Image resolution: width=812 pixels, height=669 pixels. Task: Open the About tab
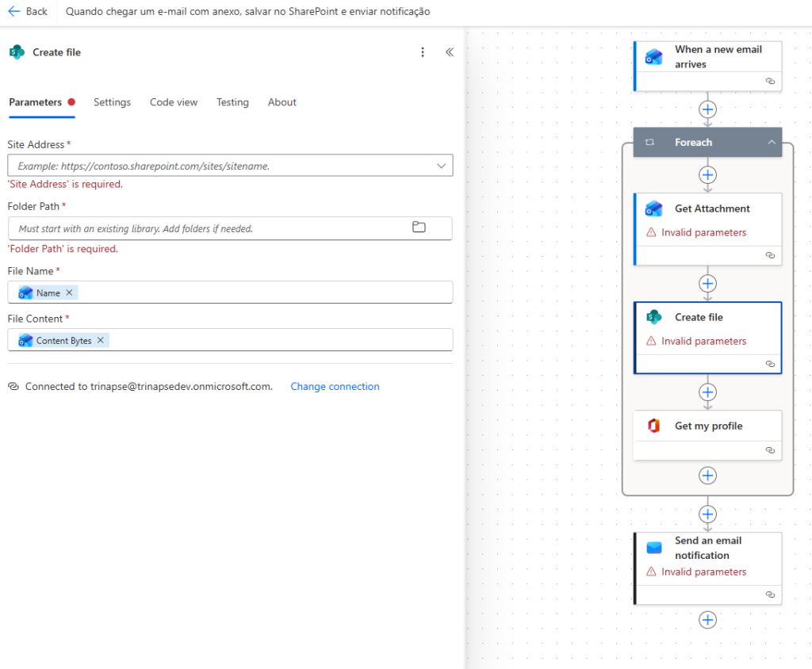282,102
